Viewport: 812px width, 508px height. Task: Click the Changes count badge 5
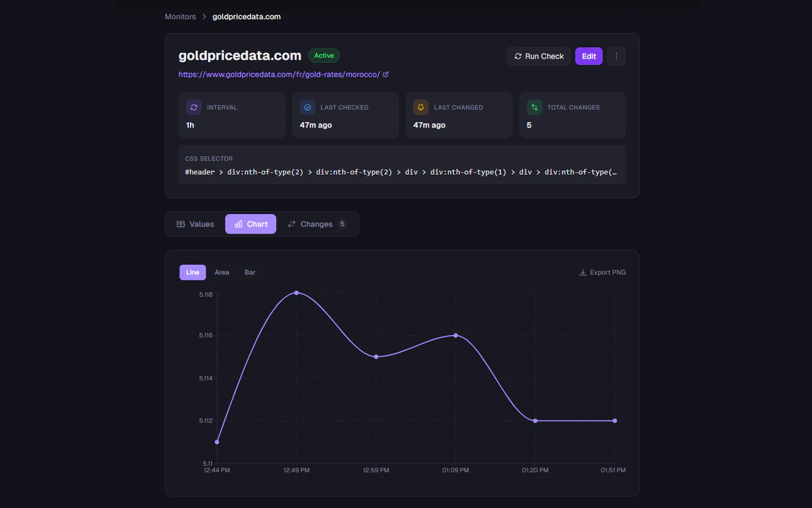[x=342, y=224]
